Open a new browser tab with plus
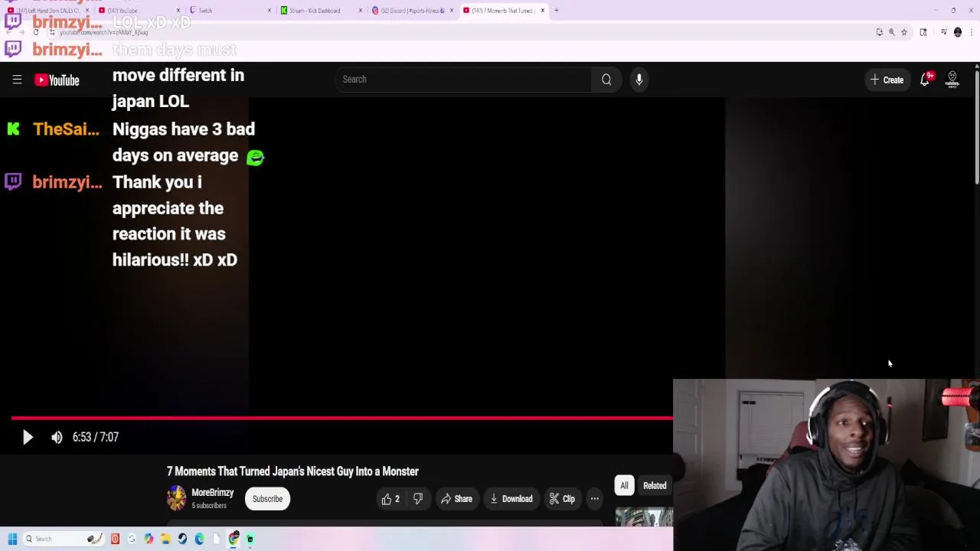Image resolution: width=980 pixels, height=551 pixels. point(557,11)
